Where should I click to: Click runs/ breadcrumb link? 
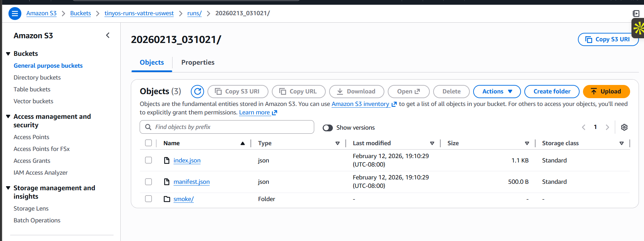tap(195, 13)
